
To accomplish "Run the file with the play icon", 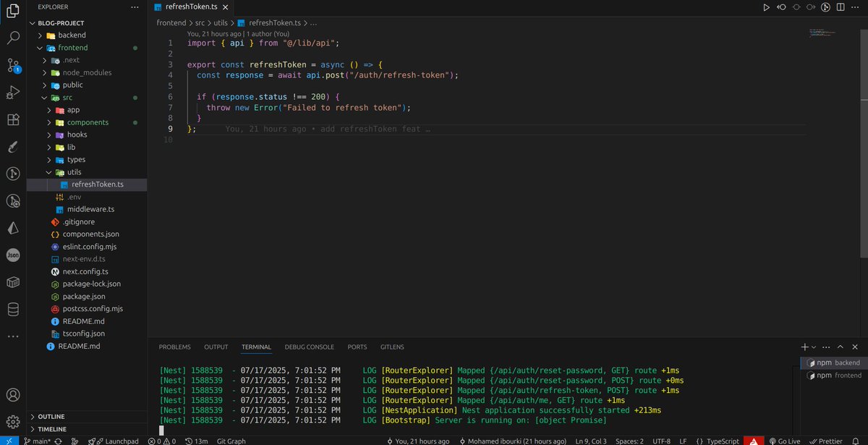I will pos(767,7).
